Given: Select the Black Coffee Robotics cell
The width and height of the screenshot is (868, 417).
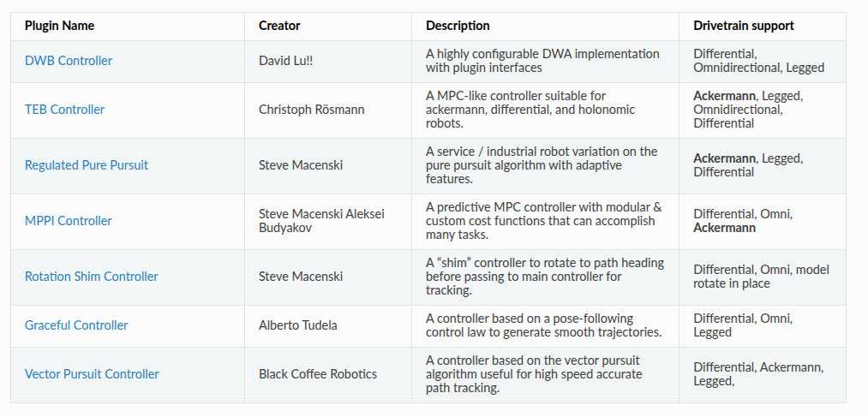Looking at the screenshot, I should click(x=318, y=374).
